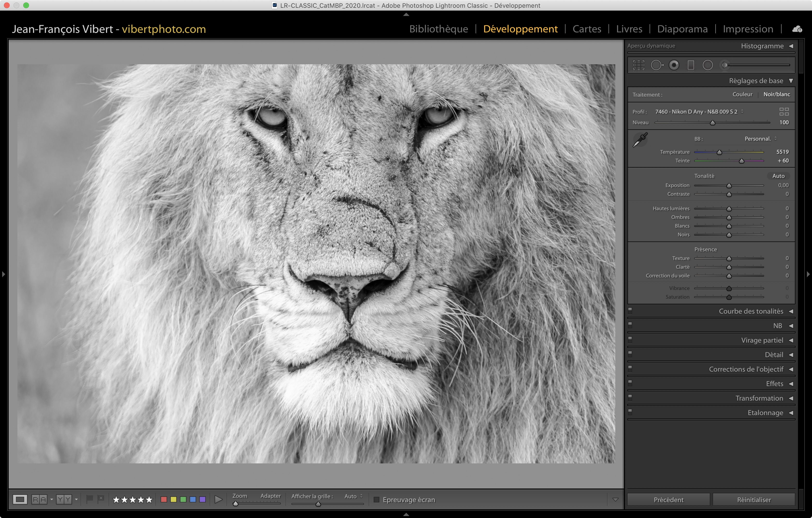
Task: Pick the white balance eyedropper
Action: tap(640, 139)
